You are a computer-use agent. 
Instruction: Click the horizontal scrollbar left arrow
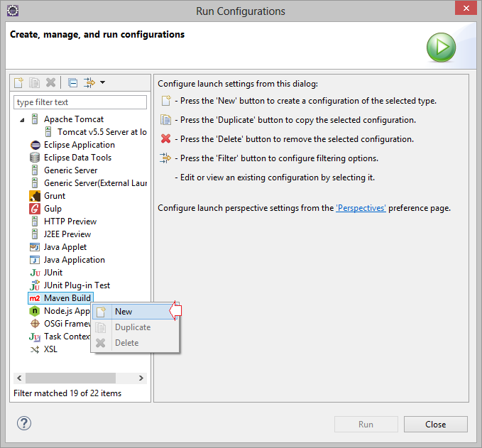pyautogui.click(x=19, y=378)
